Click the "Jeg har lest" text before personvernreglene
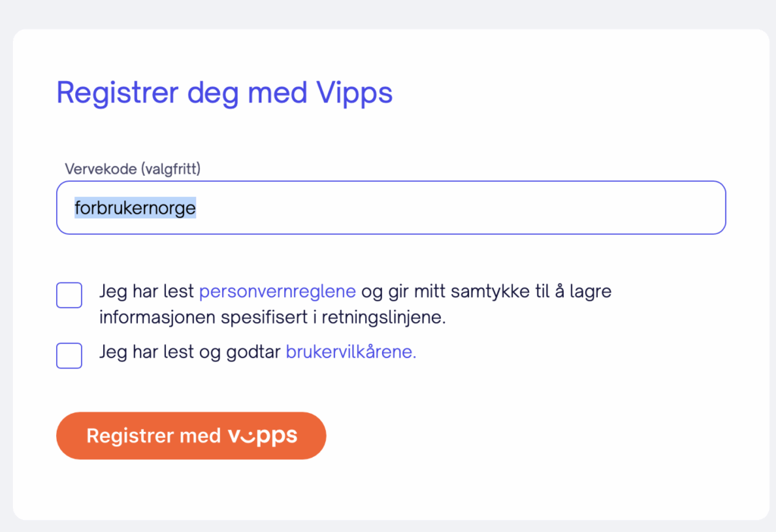776x532 pixels. click(146, 291)
